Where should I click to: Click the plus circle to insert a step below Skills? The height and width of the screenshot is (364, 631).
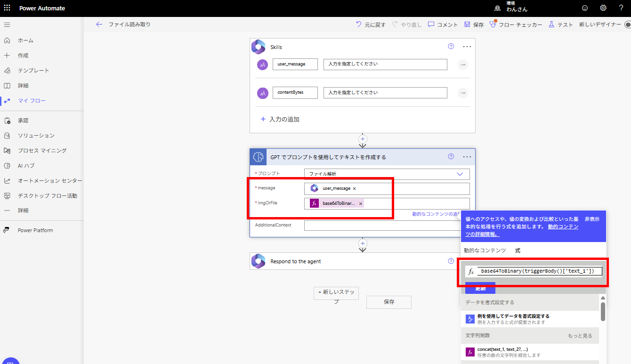point(363,139)
